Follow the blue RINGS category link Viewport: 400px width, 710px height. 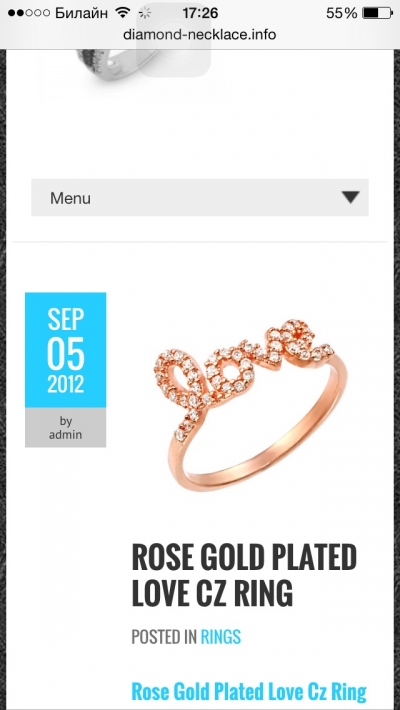[x=221, y=637]
